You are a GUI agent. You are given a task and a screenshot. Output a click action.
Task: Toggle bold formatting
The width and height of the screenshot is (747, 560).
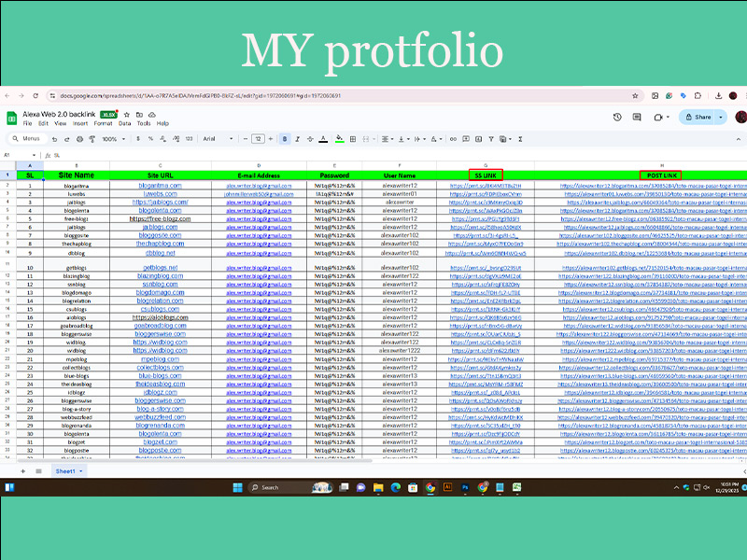coord(285,139)
